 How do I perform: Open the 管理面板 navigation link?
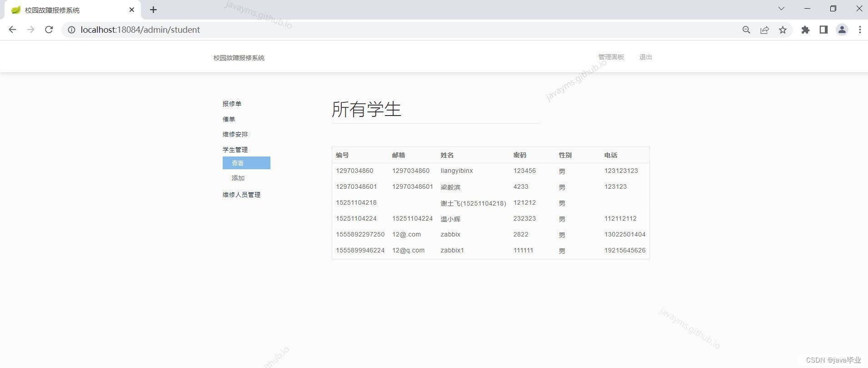click(611, 57)
